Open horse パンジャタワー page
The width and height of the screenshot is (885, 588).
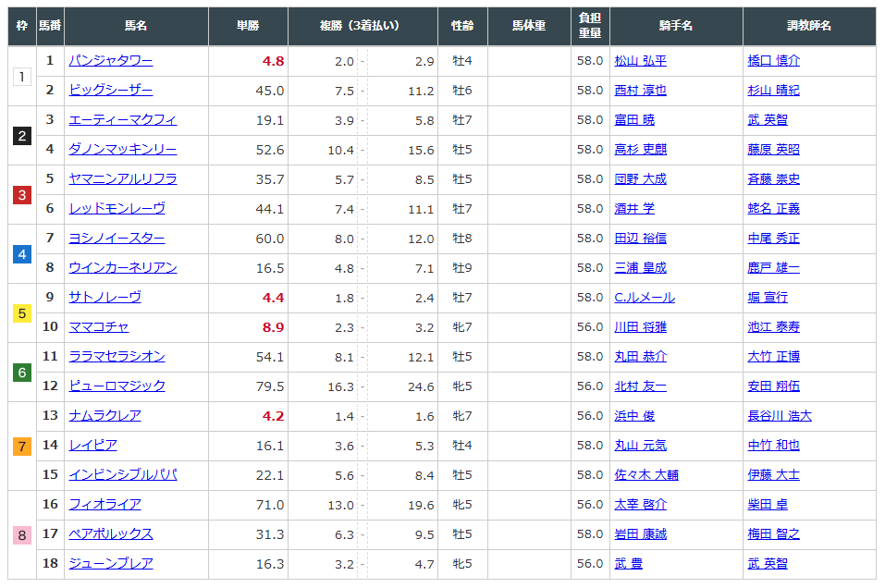[x=110, y=61]
